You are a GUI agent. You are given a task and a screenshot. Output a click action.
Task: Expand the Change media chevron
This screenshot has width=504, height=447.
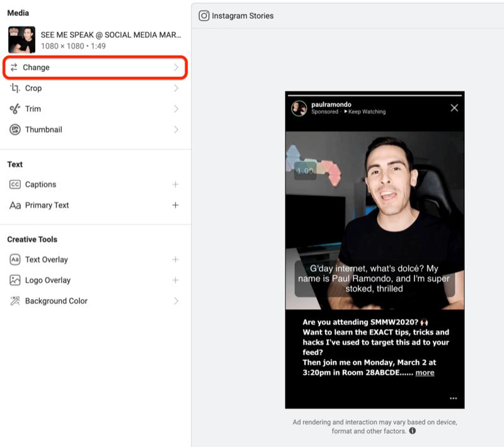(176, 67)
